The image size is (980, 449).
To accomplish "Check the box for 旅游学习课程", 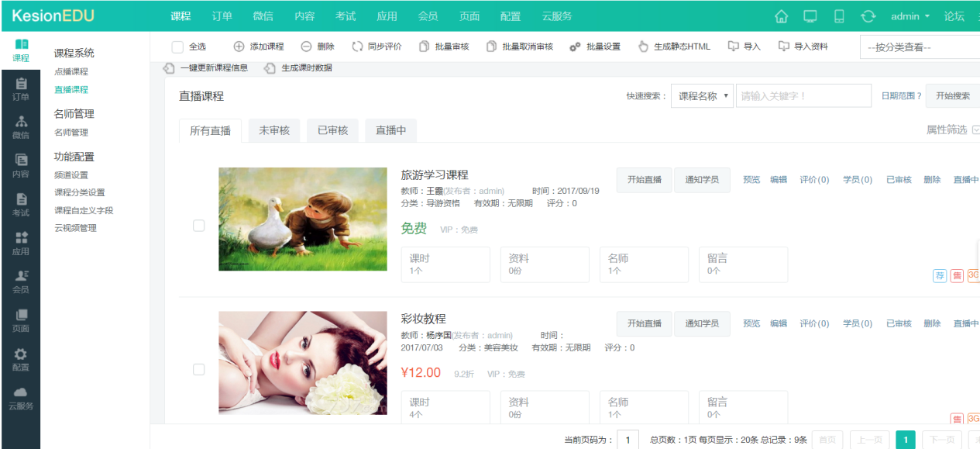I will pos(198,226).
